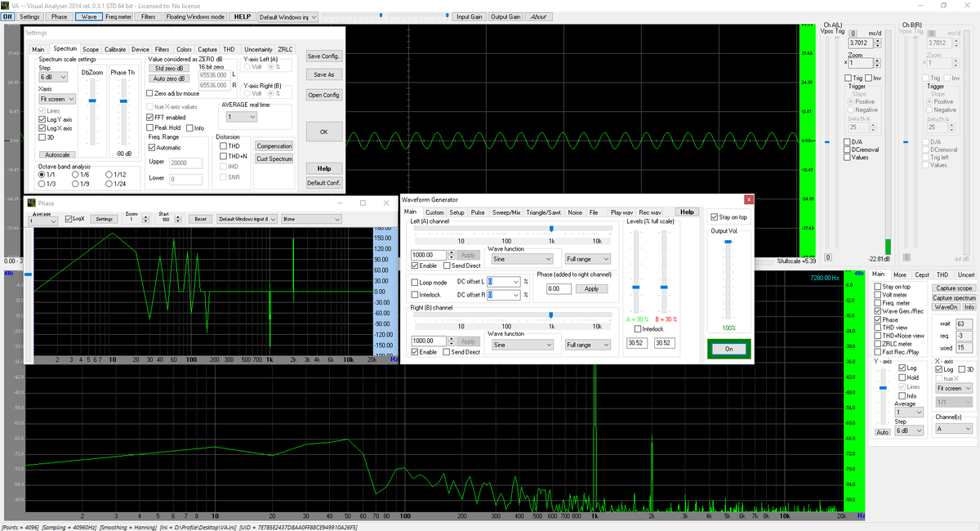Viewport: 980px width, 531px height.
Task: Select Rec wav tab in Waveform Generator
Action: pyautogui.click(x=650, y=212)
